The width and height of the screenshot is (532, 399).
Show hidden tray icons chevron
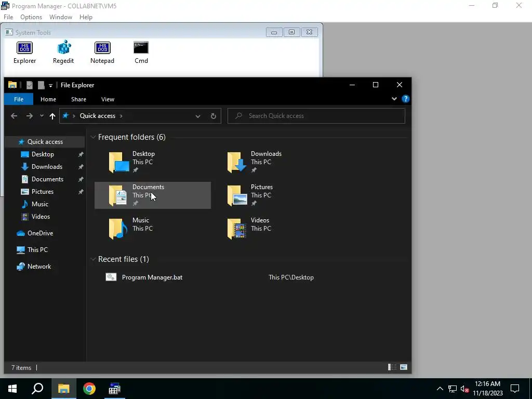pos(440,389)
